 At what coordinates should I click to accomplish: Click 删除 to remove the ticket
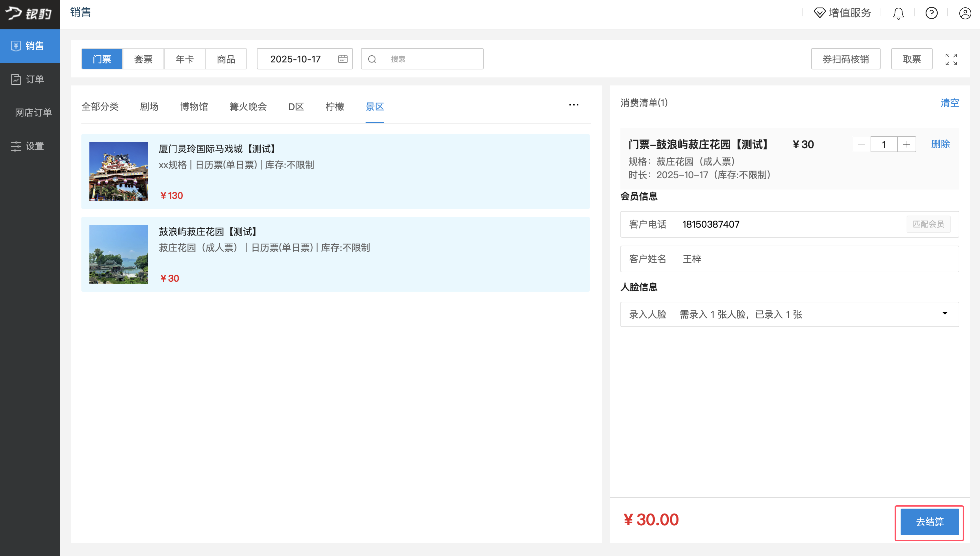pyautogui.click(x=940, y=144)
